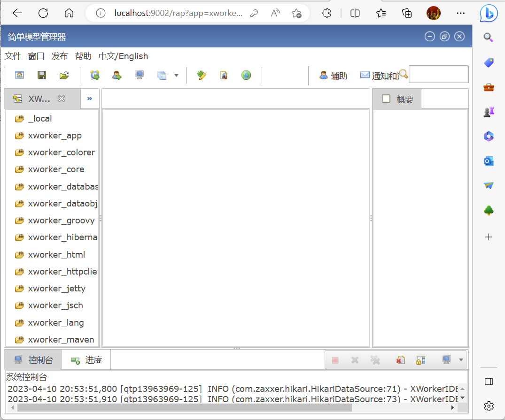
Task: Select the pencil edit toolbar icon
Action: click(201, 75)
